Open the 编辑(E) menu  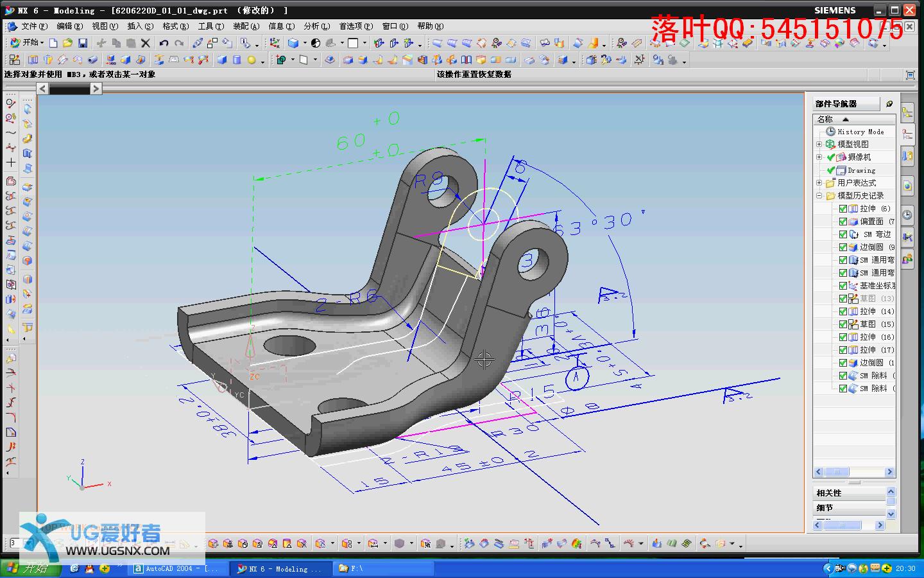click(70, 26)
